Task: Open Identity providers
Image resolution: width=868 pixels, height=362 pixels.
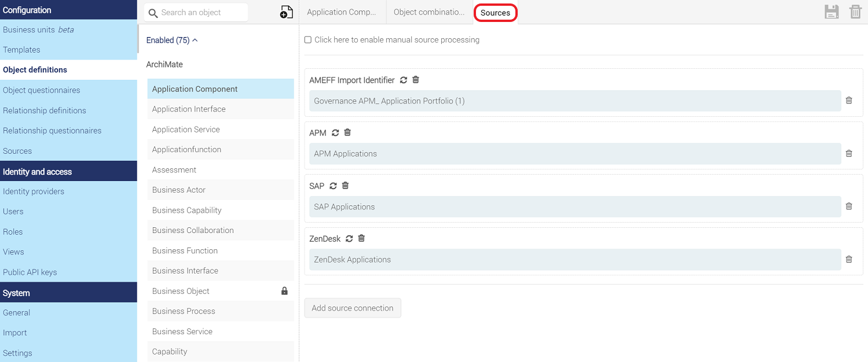Action: (x=68, y=191)
